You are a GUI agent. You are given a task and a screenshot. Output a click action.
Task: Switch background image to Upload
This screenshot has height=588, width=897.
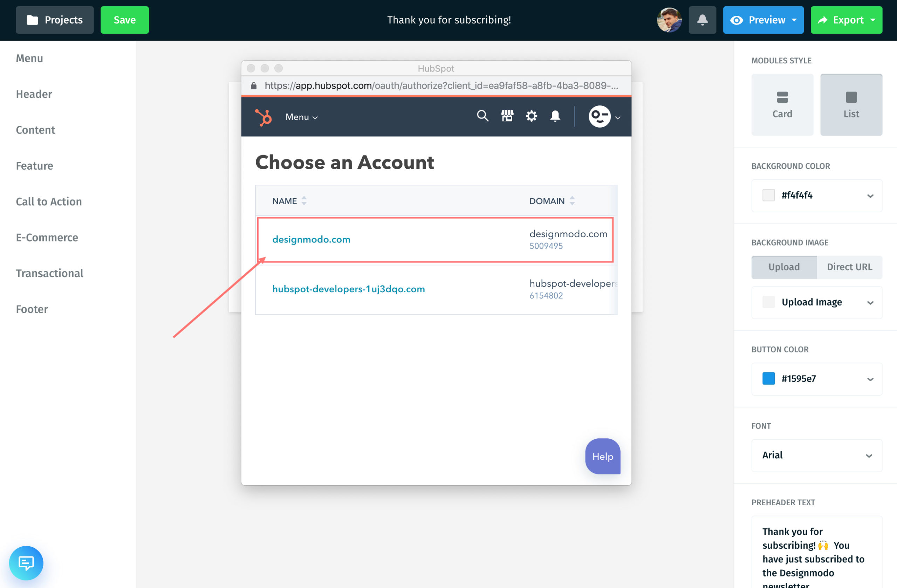pos(784,267)
